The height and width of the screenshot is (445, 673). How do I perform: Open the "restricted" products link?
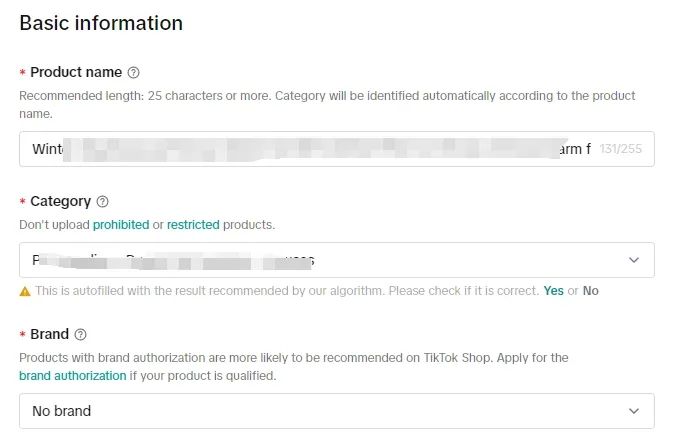point(193,225)
